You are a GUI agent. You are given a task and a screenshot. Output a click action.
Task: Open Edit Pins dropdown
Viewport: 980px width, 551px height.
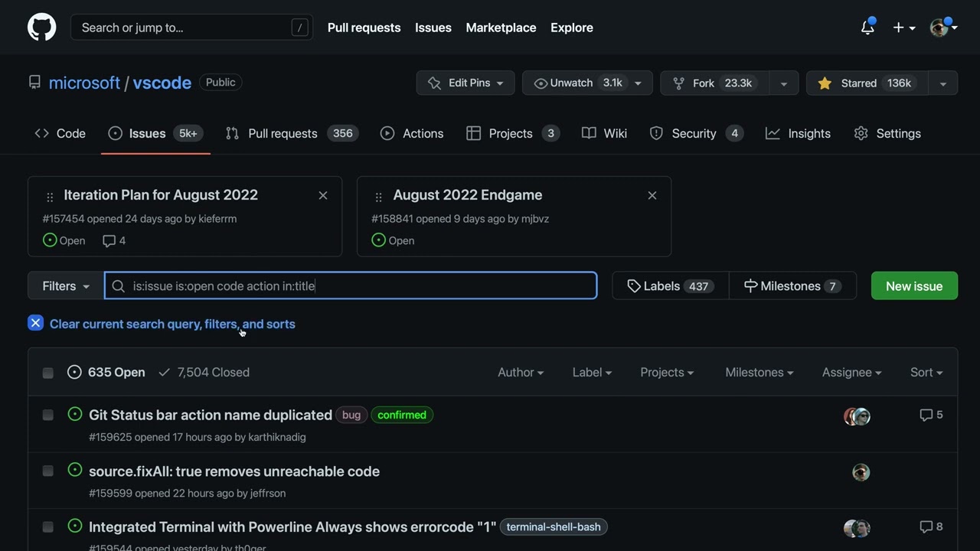[465, 83]
